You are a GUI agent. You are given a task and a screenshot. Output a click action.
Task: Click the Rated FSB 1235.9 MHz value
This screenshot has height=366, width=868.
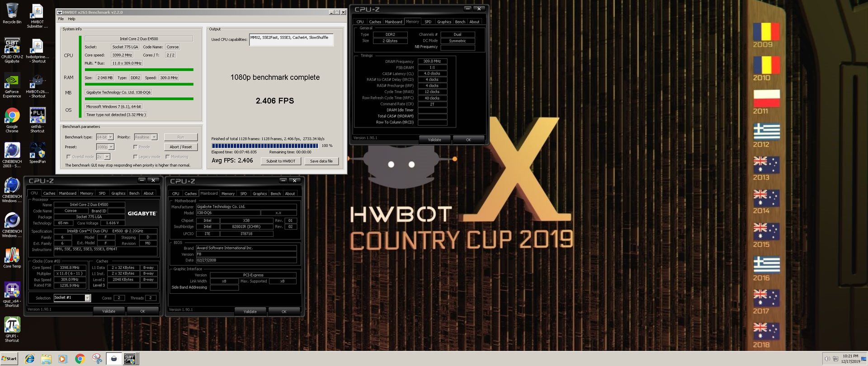coord(70,286)
